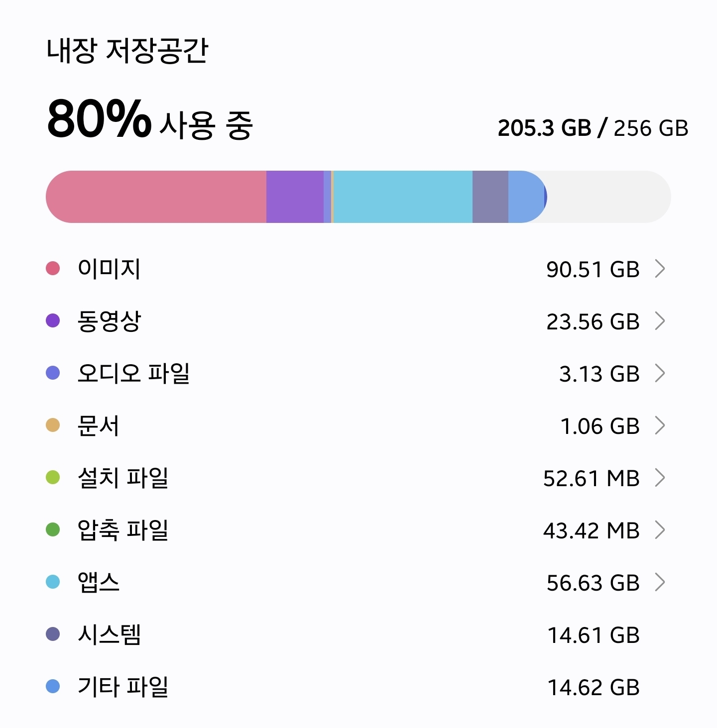This screenshot has width=717, height=728.
Task: Expand 동영상 row chevron arrow
Action: coord(660,321)
